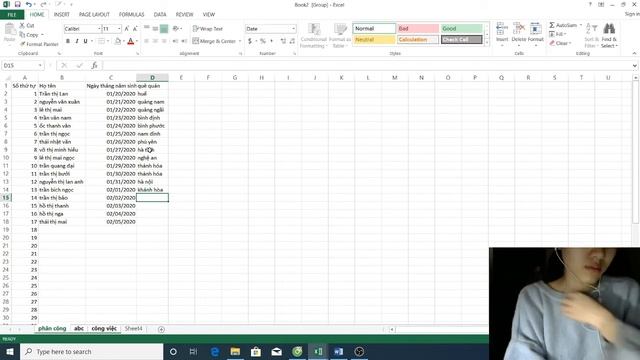Open the Clear eraser menu

point(560,43)
